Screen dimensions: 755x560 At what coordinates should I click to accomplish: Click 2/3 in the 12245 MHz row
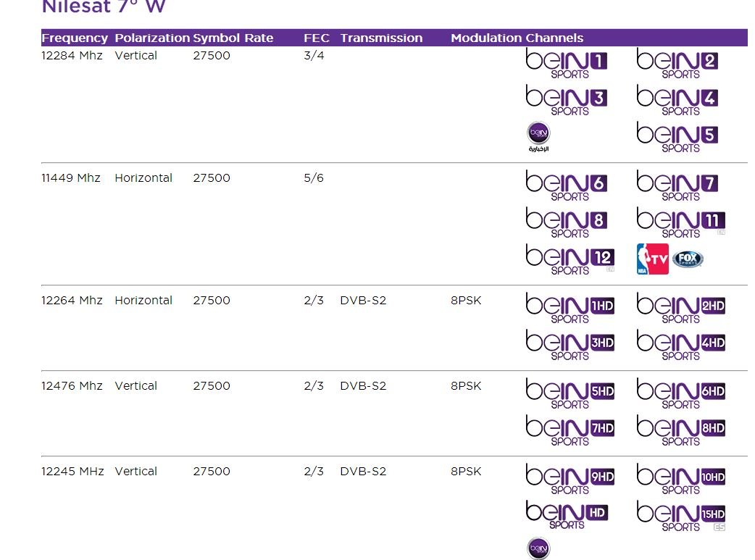point(314,471)
